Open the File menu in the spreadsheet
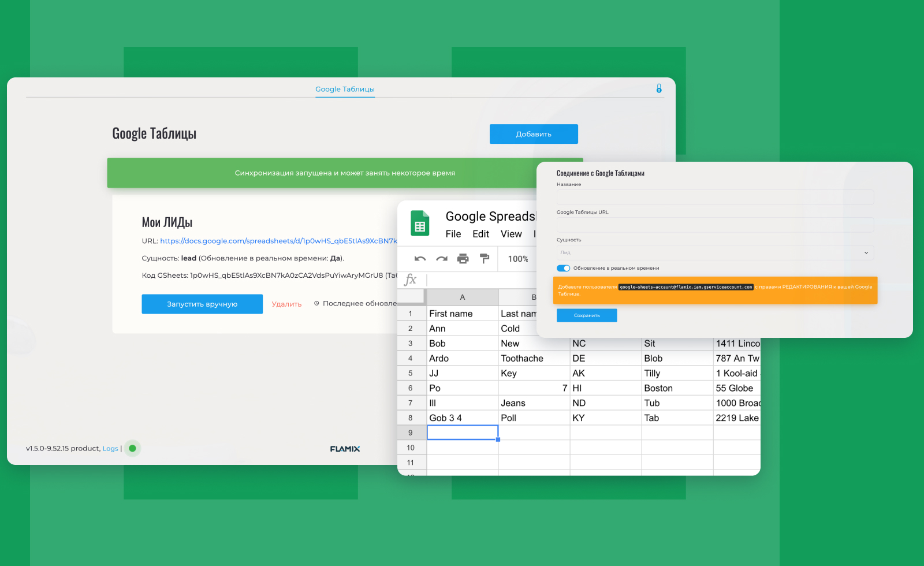924x566 pixels. pos(453,234)
